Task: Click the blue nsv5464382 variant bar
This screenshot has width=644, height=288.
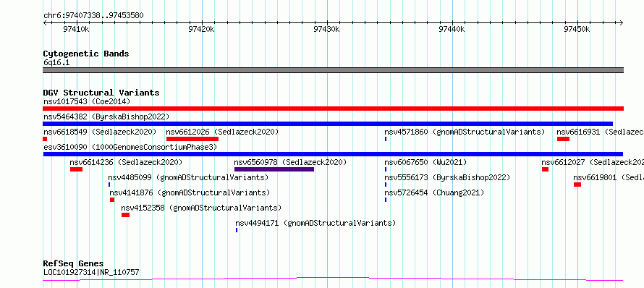Action: click(x=328, y=124)
